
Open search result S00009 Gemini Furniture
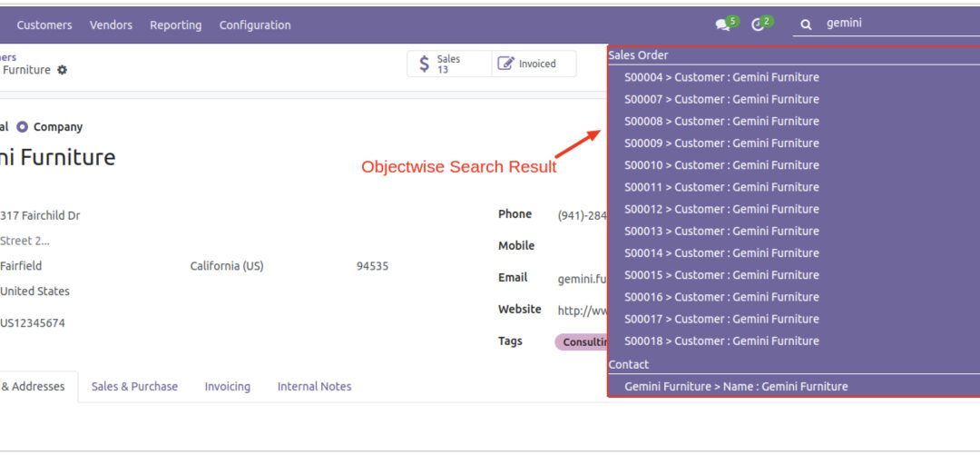(721, 143)
